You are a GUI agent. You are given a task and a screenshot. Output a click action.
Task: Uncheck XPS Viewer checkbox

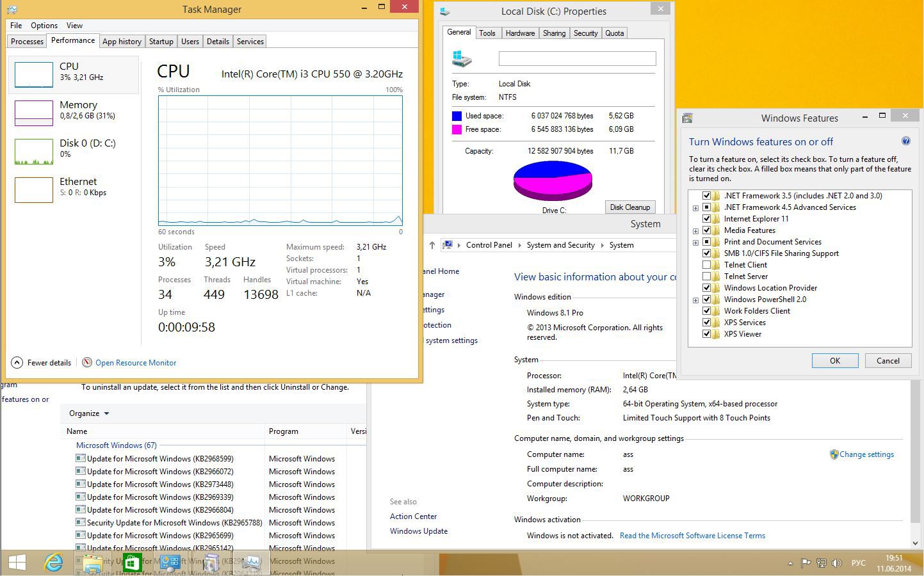click(706, 334)
